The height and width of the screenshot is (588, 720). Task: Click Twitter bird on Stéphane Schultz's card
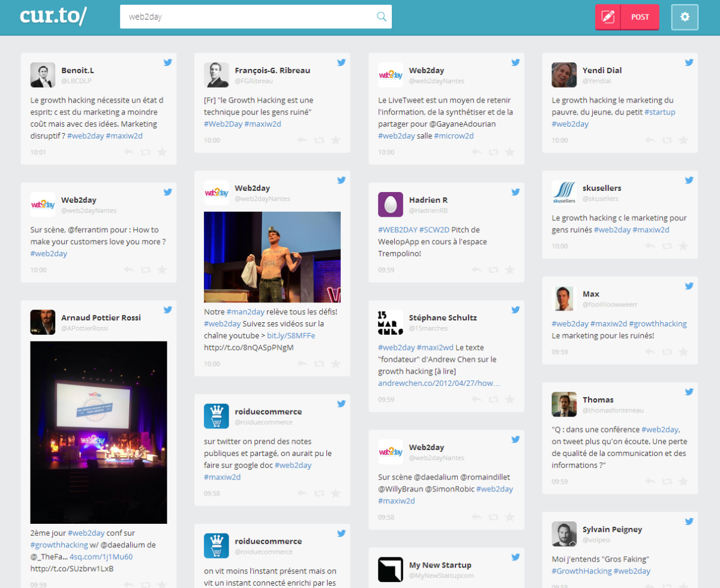515,310
